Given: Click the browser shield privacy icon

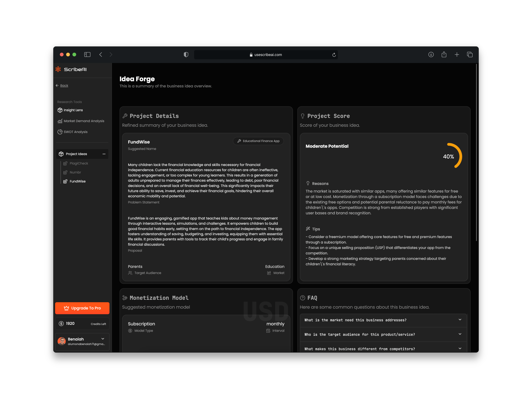Looking at the screenshot, I should (x=186, y=55).
